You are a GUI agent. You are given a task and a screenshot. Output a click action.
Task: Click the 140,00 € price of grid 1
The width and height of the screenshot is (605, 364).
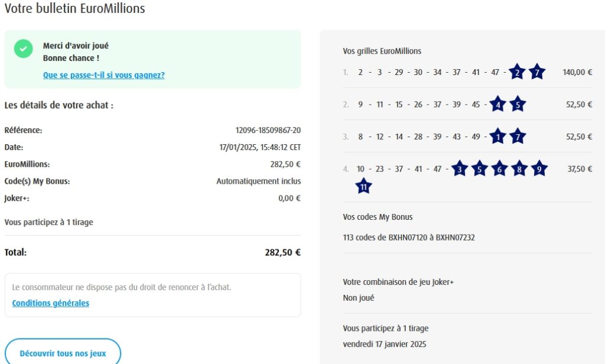[577, 72]
